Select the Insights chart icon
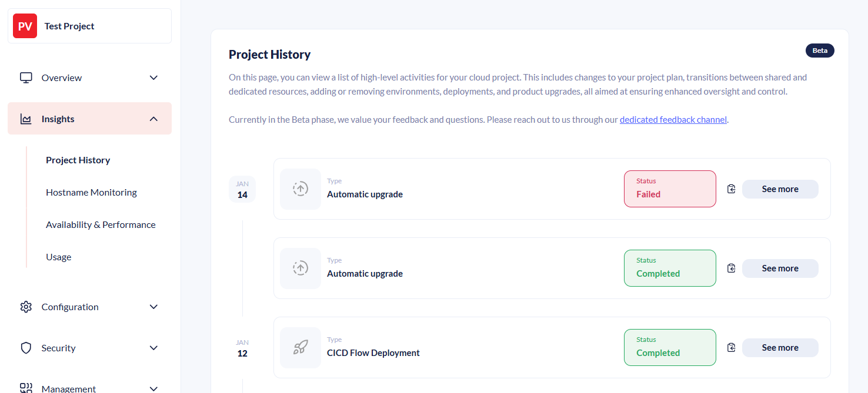This screenshot has width=868, height=393. coord(25,118)
